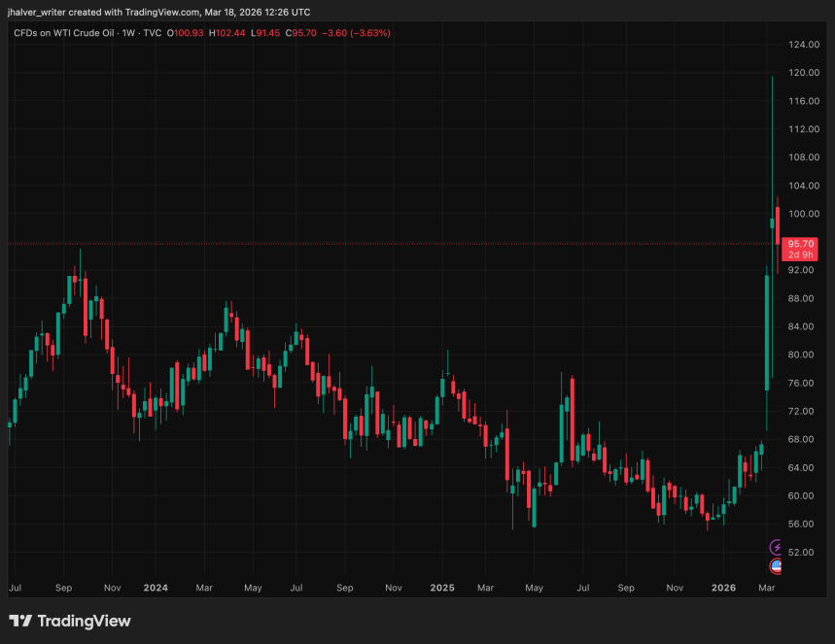835x644 pixels.
Task: Click the purple lightning bolt event icon
Action: [x=776, y=548]
